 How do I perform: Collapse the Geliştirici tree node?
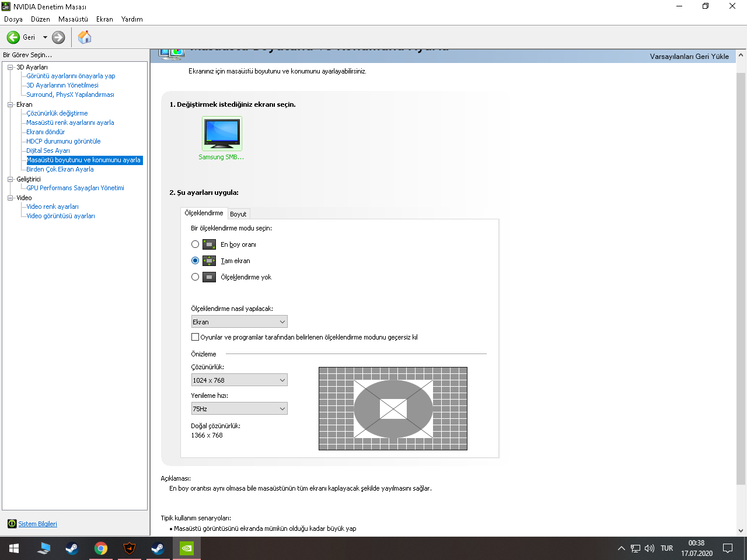pyautogui.click(x=11, y=179)
